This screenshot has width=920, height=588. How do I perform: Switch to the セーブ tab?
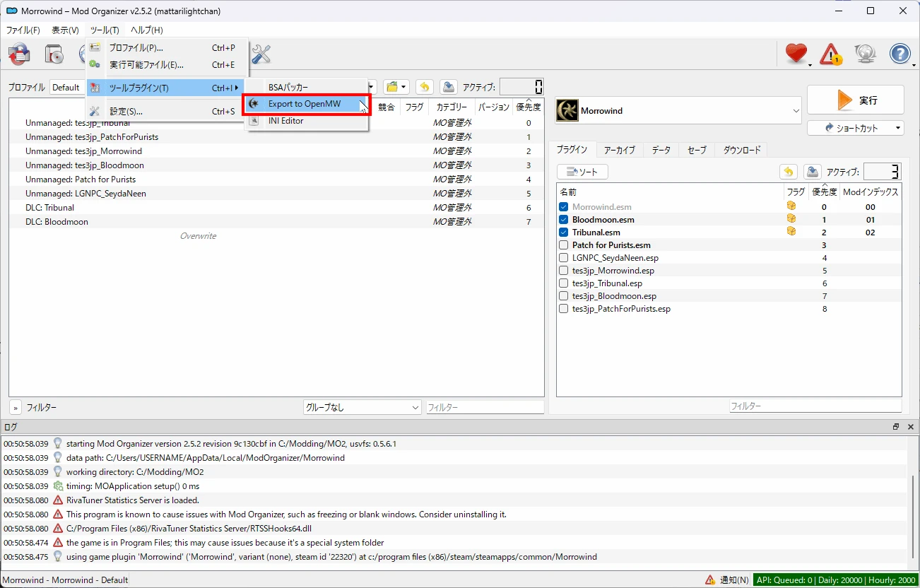pyautogui.click(x=697, y=150)
